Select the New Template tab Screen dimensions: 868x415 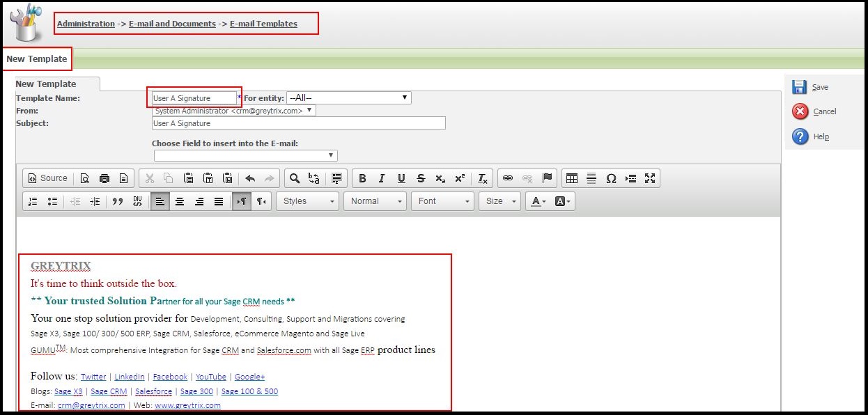pos(46,84)
